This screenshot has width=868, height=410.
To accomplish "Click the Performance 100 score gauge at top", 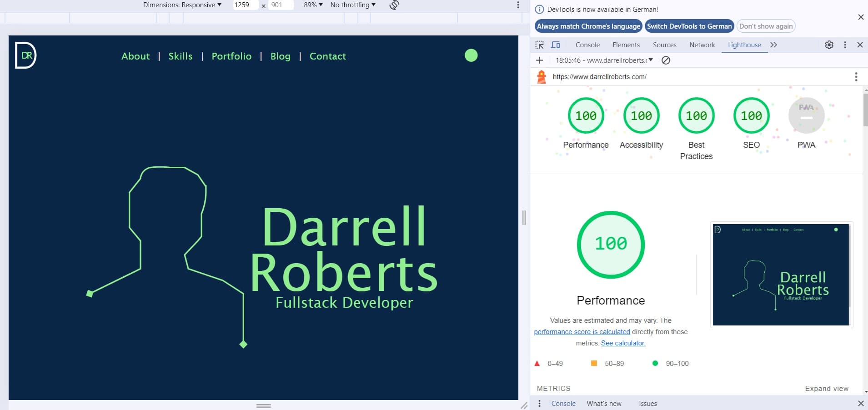I will coord(586,115).
